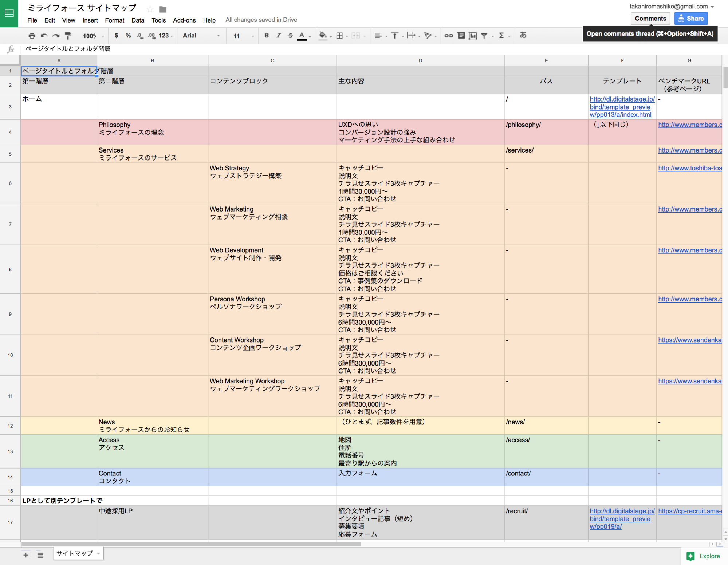Click the blue Share button

click(691, 19)
